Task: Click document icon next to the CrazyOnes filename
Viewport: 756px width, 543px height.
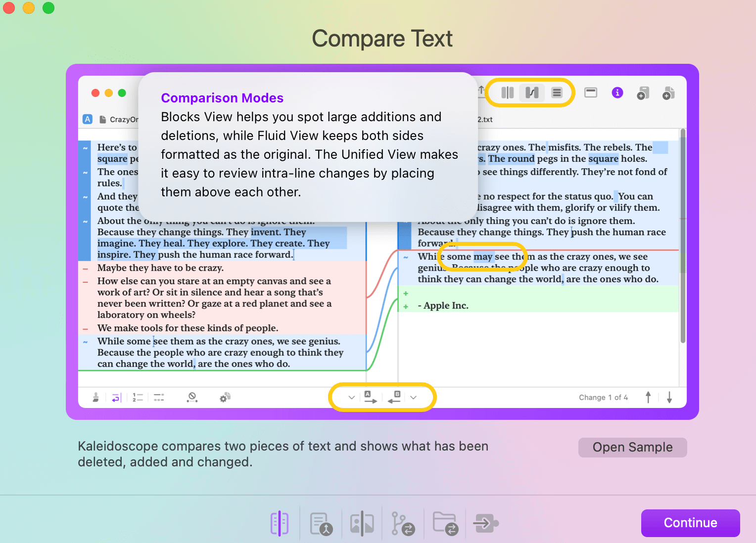Action: coord(103,119)
